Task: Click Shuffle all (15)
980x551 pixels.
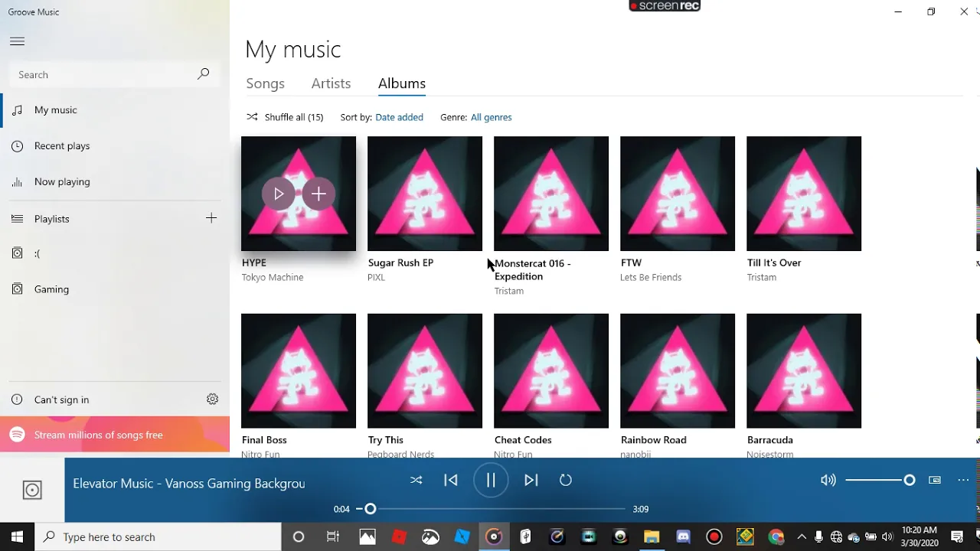Action: (285, 117)
